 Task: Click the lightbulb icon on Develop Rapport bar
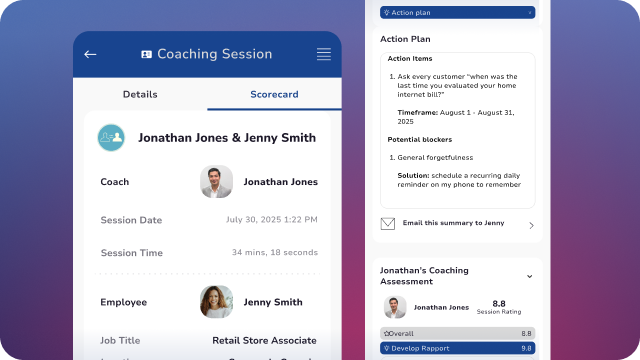[387, 348]
